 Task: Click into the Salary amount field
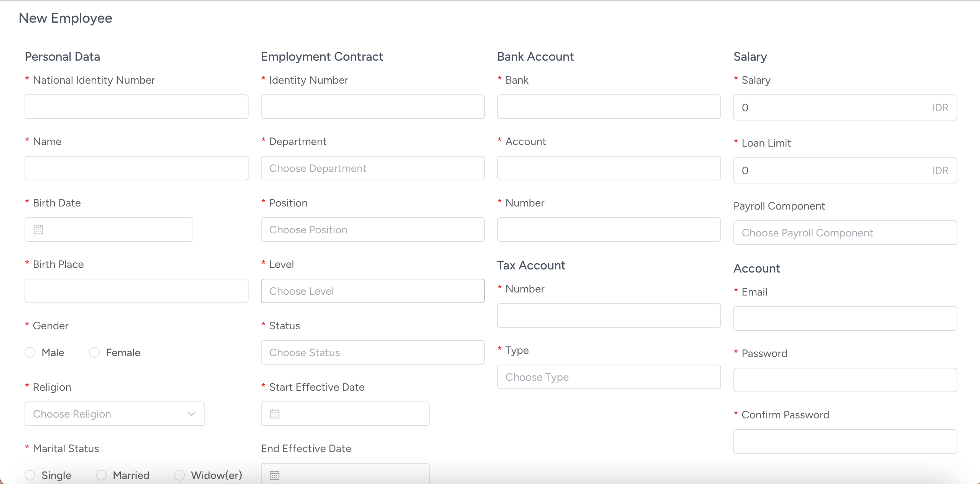(x=832, y=107)
